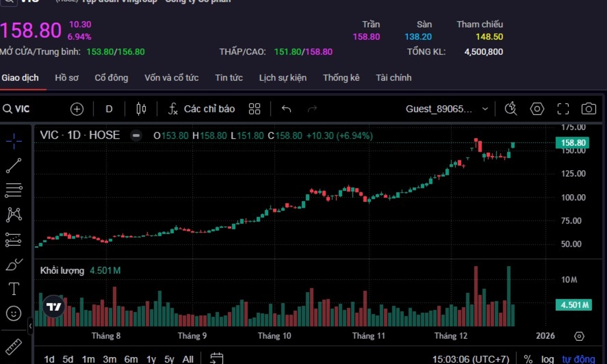Open chart settings hexagon icon
Viewport: 607px width, 364px height.
pyautogui.click(x=537, y=109)
